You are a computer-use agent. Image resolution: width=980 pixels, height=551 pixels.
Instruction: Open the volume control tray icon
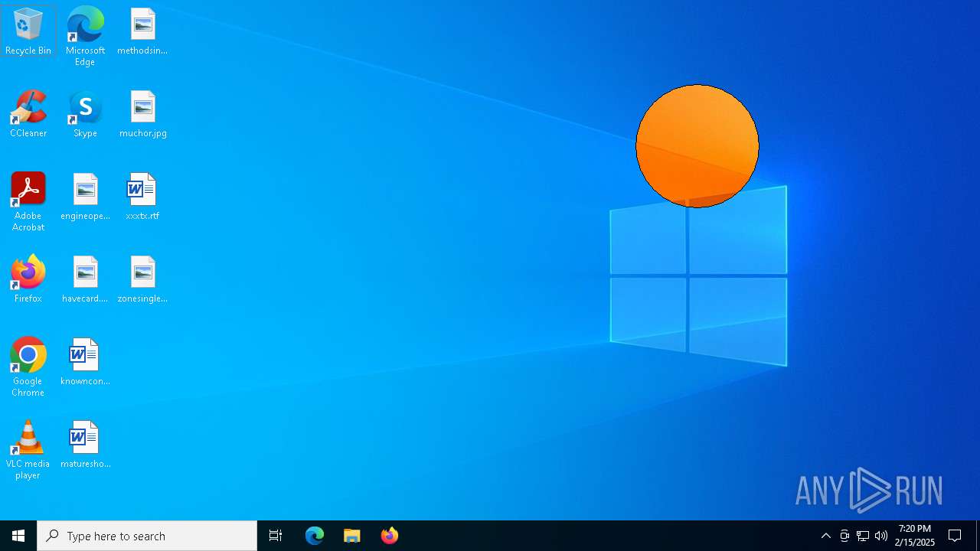pos(881,536)
